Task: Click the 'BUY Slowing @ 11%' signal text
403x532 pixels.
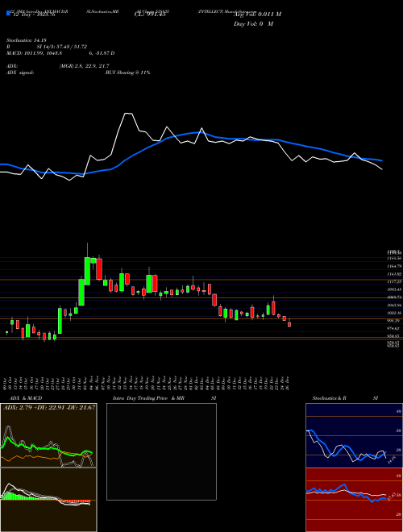Action: tap(127, 73)
